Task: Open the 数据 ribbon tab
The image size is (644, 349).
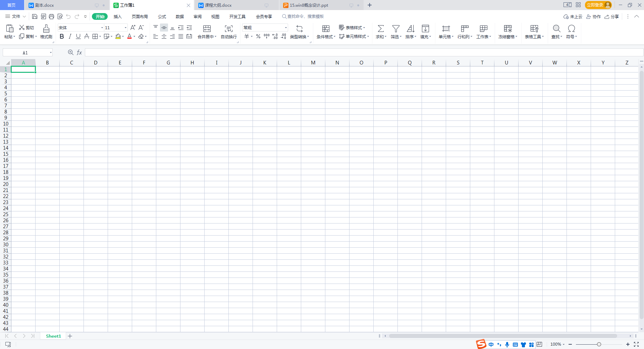Action: click(x=180, y=16)
